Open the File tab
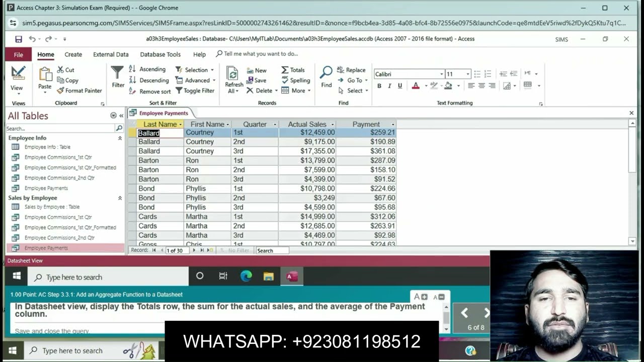The height and width of the screenshot is (362, 644). click(x=19, y=54)
